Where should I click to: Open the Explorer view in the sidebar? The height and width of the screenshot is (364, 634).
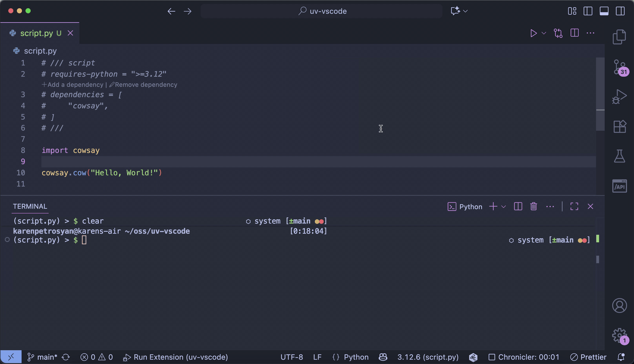619,37
